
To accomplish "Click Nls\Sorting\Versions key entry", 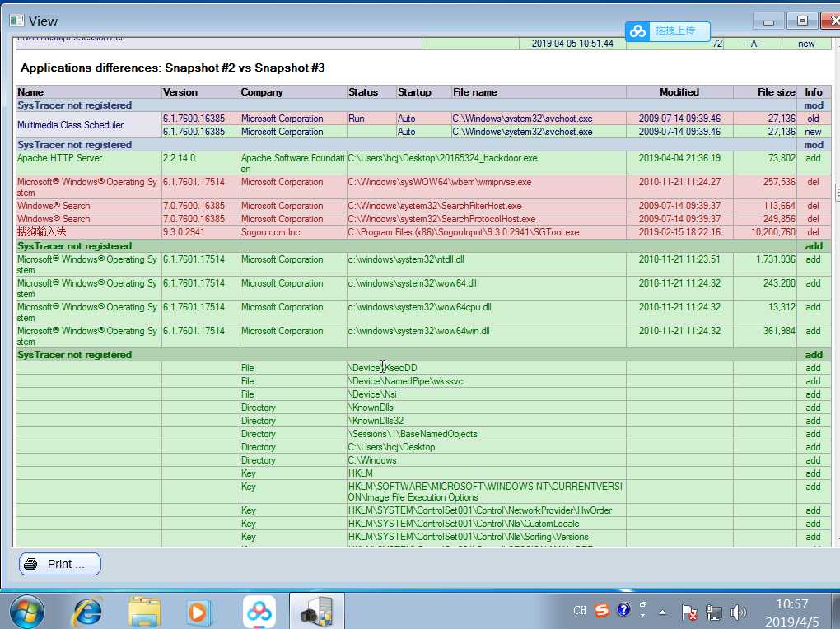I will (469, 537).
